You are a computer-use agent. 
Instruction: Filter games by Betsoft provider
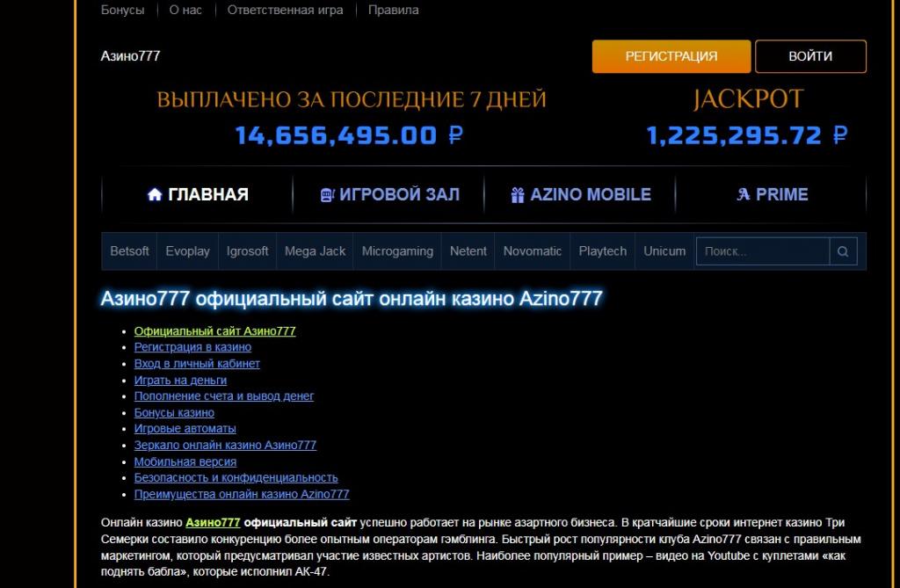click(129, 251)
